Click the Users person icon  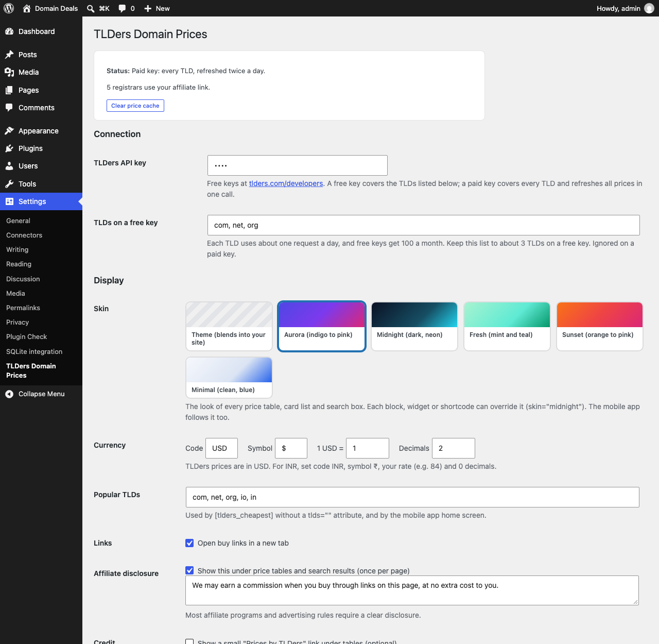point(9,166)
